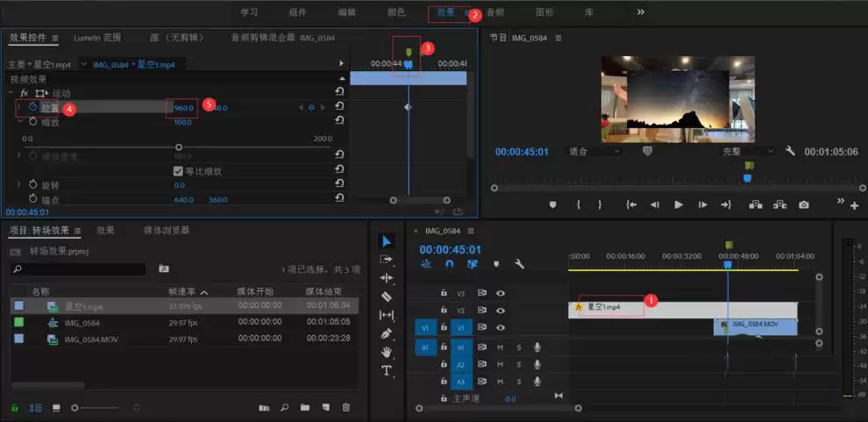Toggle lock on V1 track

(x=444, y=327)
